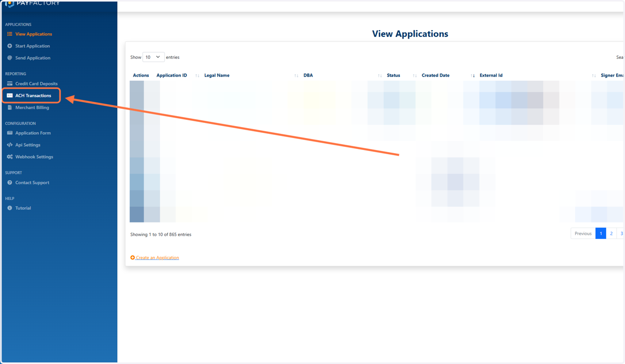Click the Application Form icon
Viewport: 625px width, 364px height.
pos(9,133)
